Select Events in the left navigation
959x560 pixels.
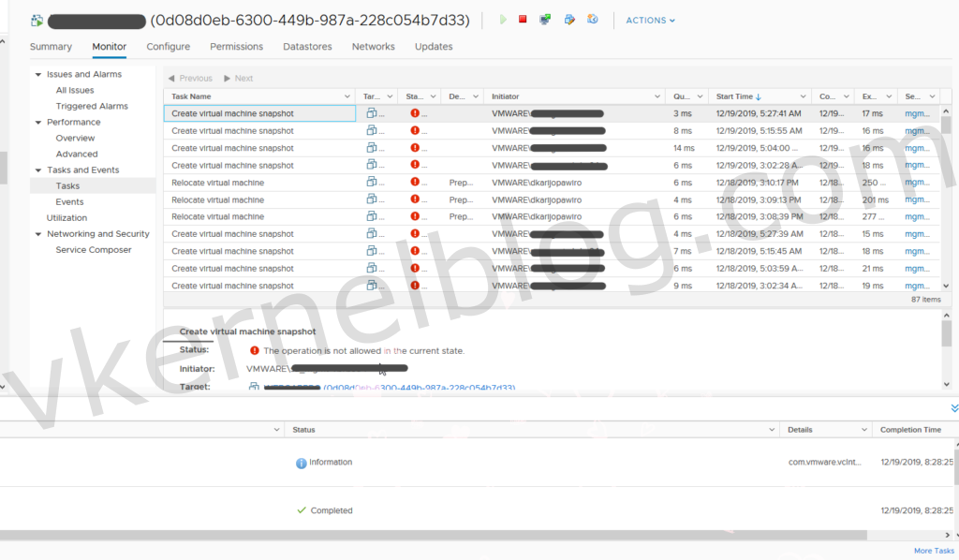[x=69, y=201]
